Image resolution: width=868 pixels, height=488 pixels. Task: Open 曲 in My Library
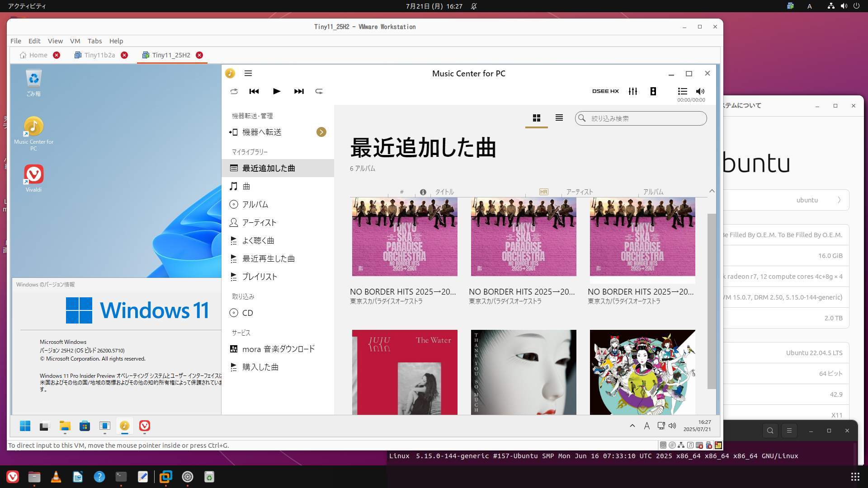pyautogui.click(x=278, y=186)
